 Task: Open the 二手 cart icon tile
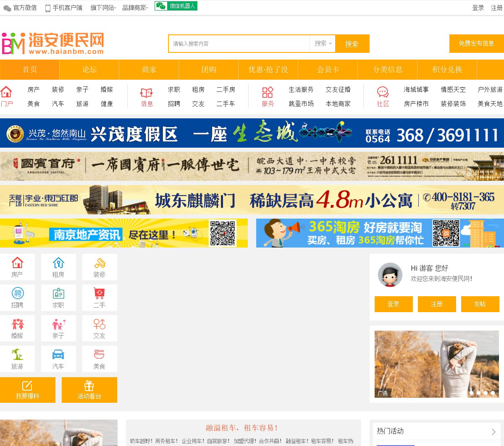click(100, 297)
